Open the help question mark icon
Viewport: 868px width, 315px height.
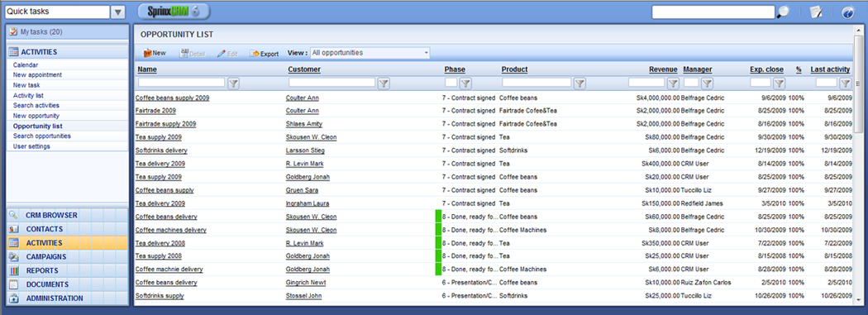click(x=847, y=12)
